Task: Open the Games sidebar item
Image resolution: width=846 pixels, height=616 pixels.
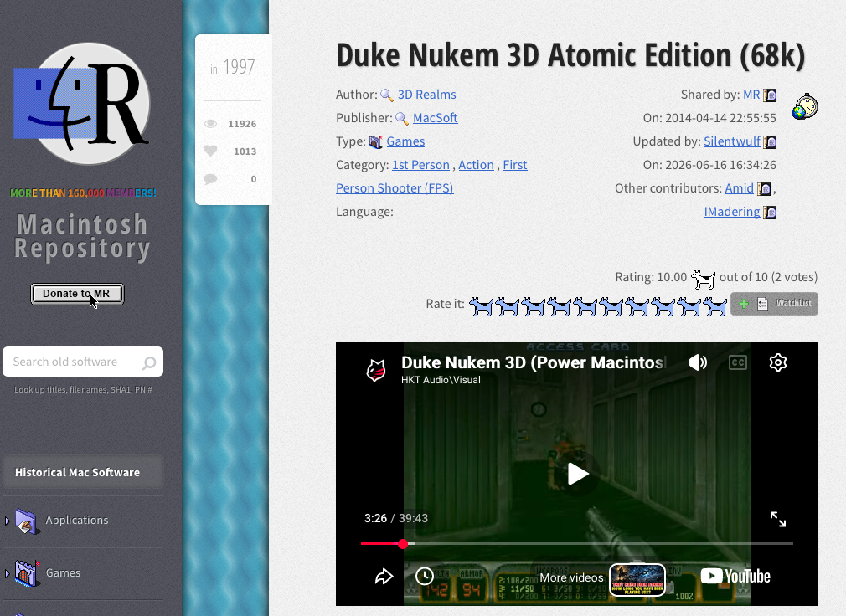Action: (x=63, y=572)
